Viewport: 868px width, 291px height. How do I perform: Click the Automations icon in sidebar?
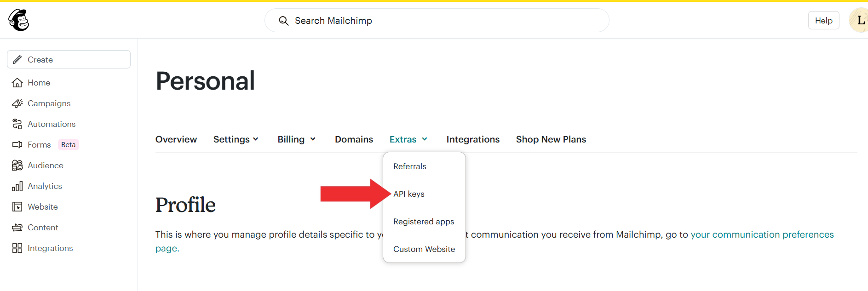coord(17,124)
